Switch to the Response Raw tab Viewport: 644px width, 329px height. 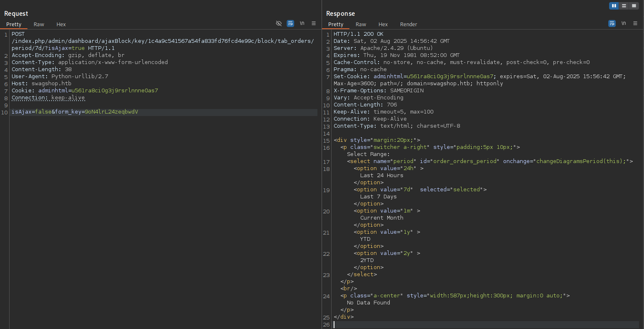(x=361, y=24)
